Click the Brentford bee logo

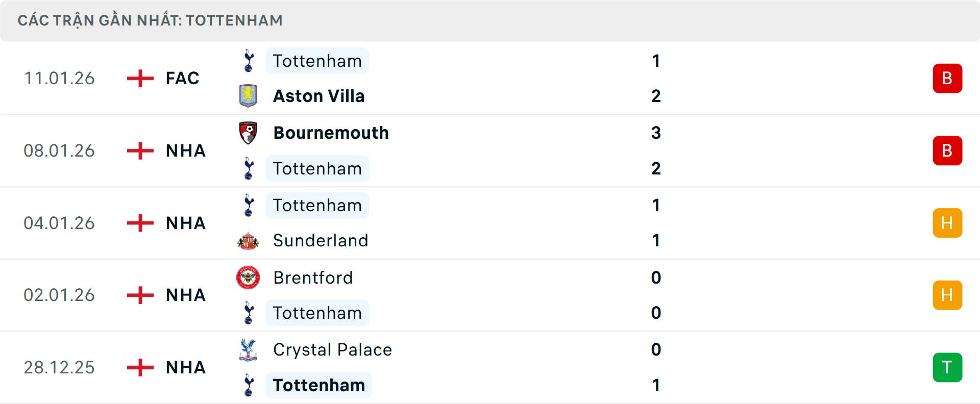[x=249, y=277]
